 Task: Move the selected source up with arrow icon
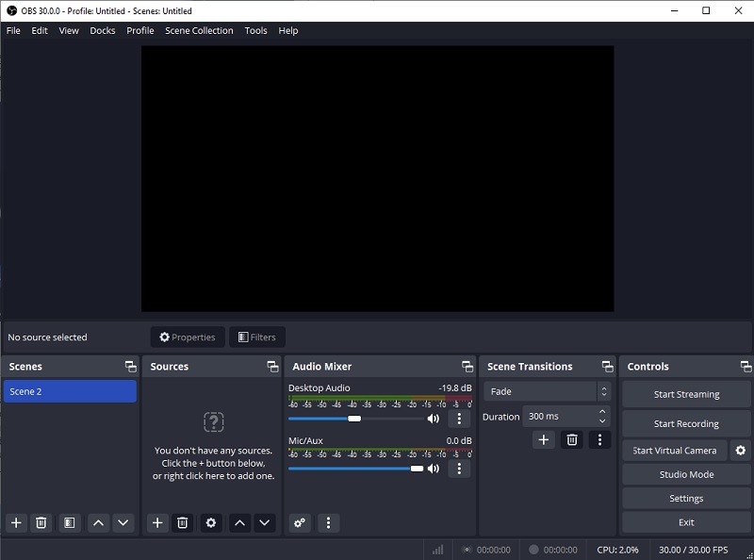click(238, 522)
